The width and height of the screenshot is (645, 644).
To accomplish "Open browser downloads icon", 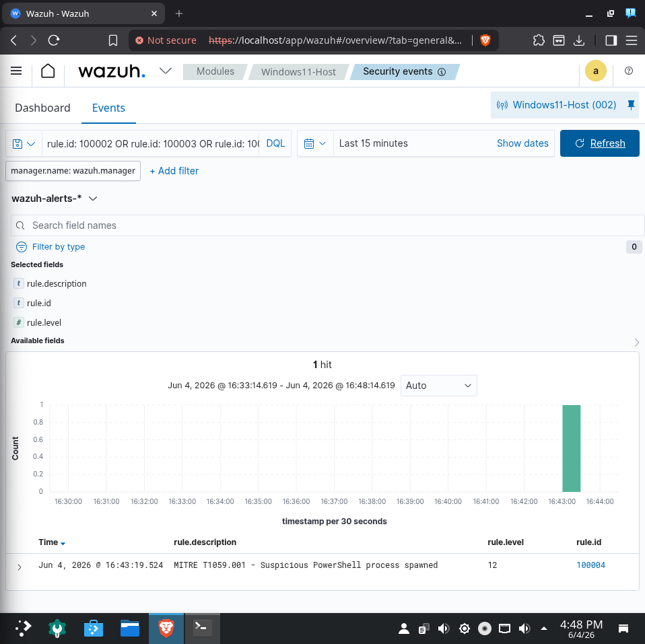I will click(x=579, y=40).
